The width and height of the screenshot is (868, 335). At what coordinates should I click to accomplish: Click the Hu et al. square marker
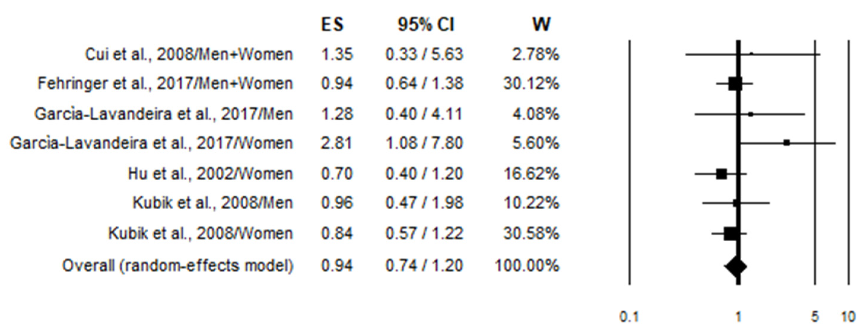click(x=721, y=174)
